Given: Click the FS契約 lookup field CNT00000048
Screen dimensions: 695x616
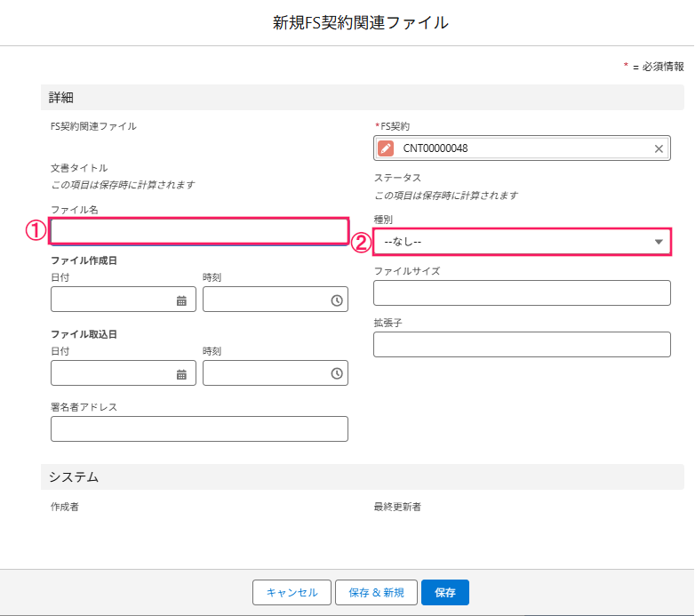Looking at the screenshot, I should pyautogui.click(x=522, y=148).
